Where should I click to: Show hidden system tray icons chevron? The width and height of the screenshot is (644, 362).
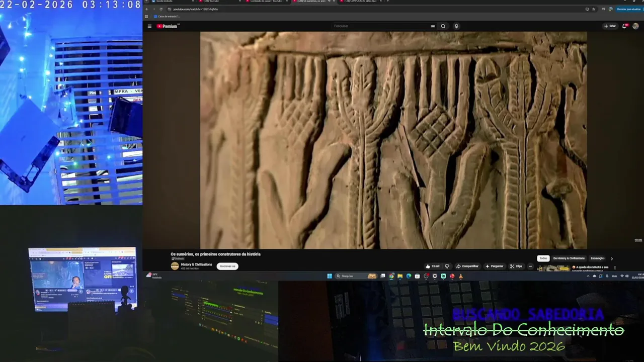pos(589,276)
